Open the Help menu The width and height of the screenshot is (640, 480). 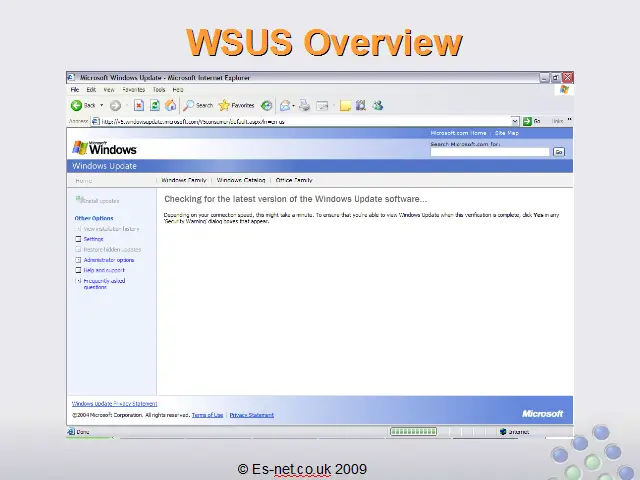[x=178, y=90]
